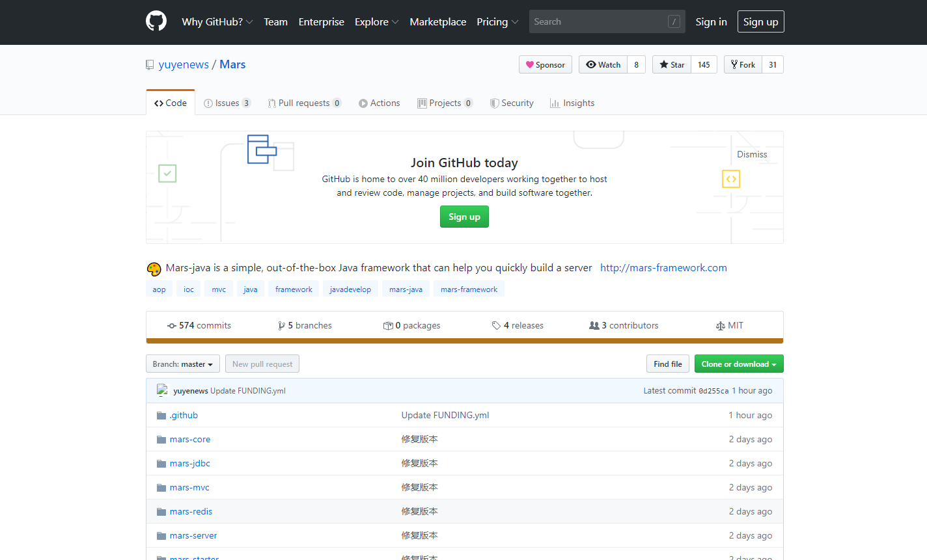This screenshot has width=927, height=560.
Task: Open Branch: master dropdown
Action: click(x=183, y=364)
